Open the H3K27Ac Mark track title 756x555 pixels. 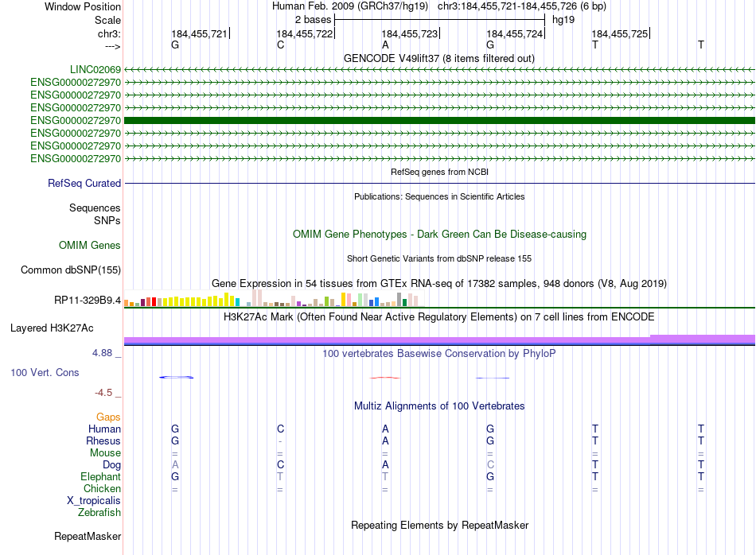[x=439, y=317]
